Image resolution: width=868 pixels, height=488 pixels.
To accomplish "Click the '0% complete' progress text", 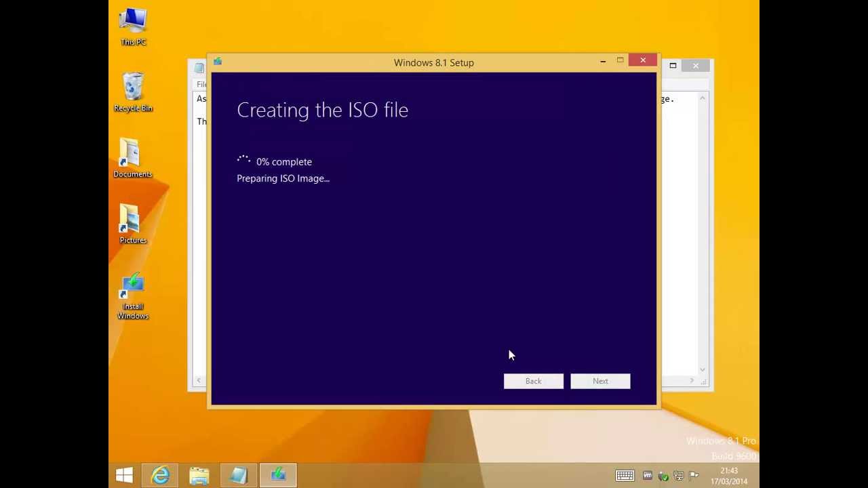I will (284, 162).
